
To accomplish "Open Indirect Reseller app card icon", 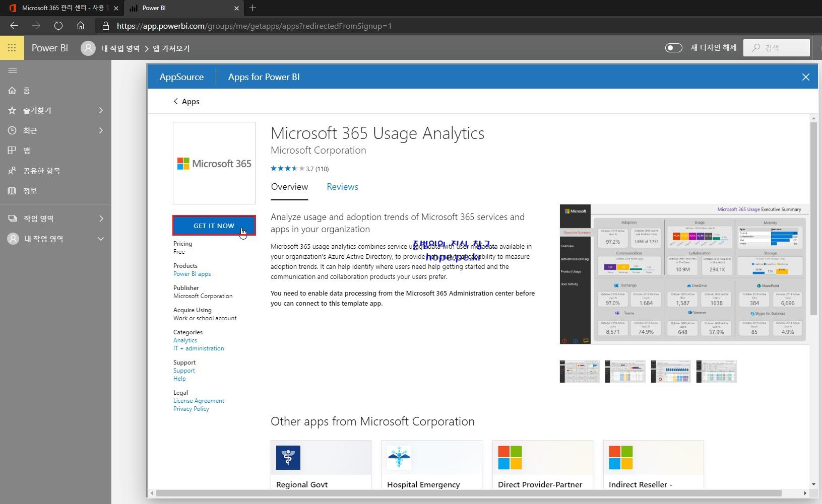I will point(621,458).
